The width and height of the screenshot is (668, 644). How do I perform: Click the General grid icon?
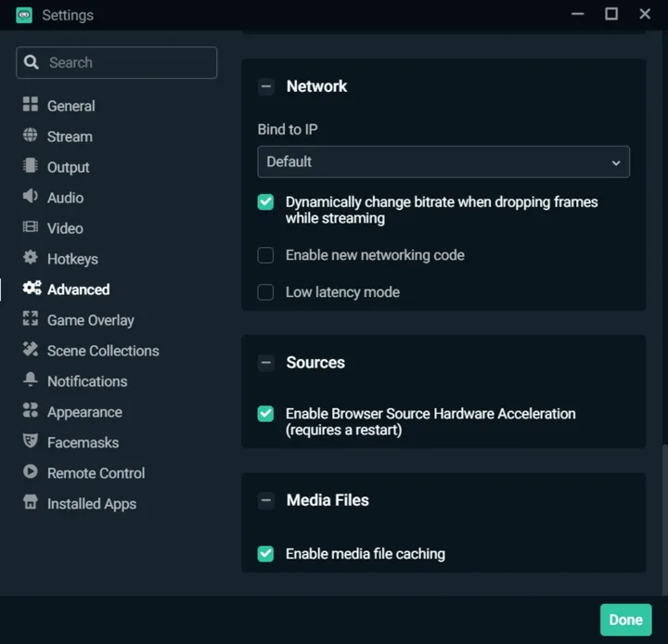click(x=31, y=104)
